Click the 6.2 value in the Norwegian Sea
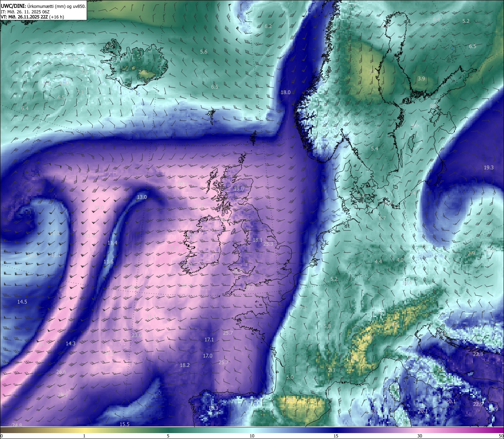Image resolution: width=504 pixels, height=439 pixels. pos(268,26)
